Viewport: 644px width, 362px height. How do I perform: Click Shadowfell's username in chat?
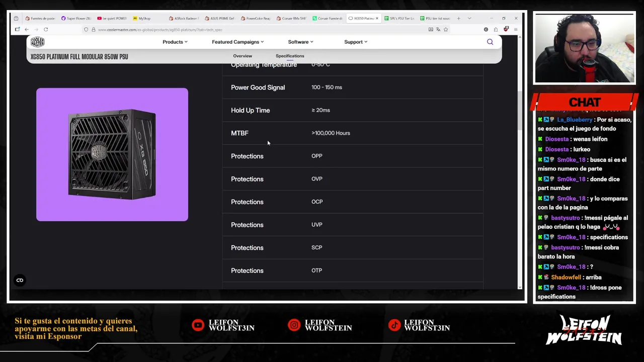coord(566,278)
